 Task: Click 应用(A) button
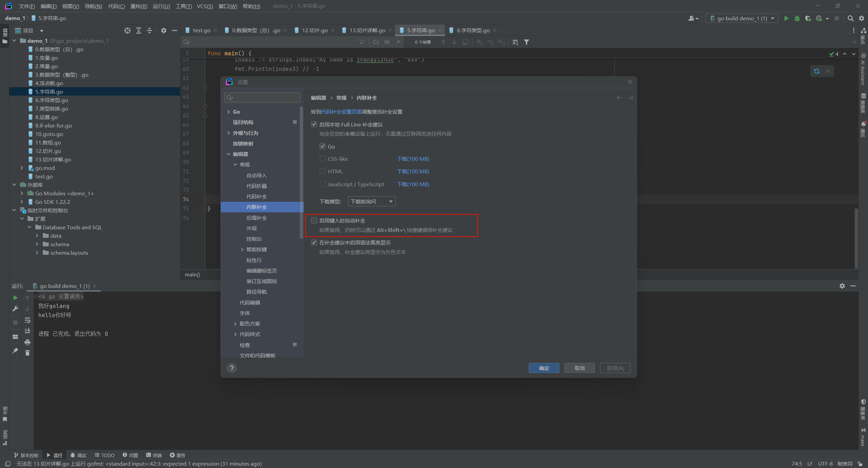point(615,368)
